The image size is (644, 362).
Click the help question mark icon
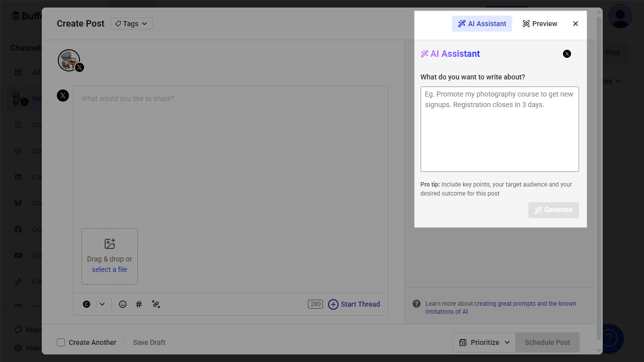tap(417, 304)
